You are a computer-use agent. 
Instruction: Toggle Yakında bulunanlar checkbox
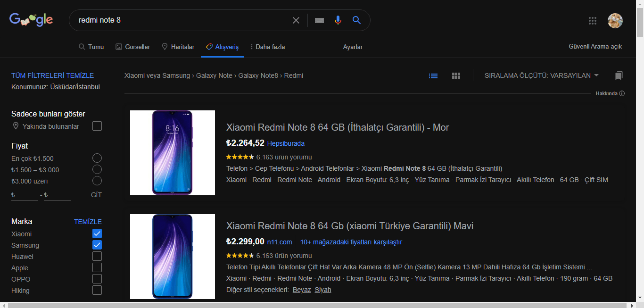[97, 126]
